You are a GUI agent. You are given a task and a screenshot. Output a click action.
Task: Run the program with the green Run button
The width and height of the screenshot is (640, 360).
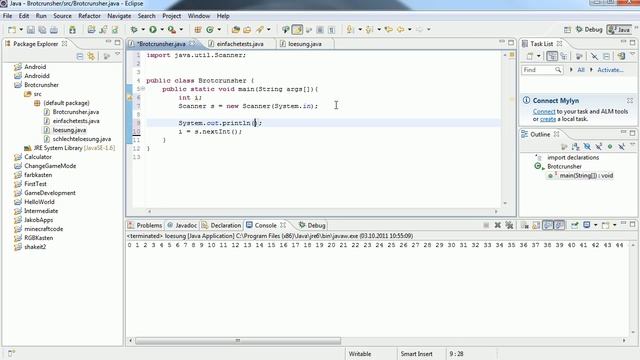point(153,29)
